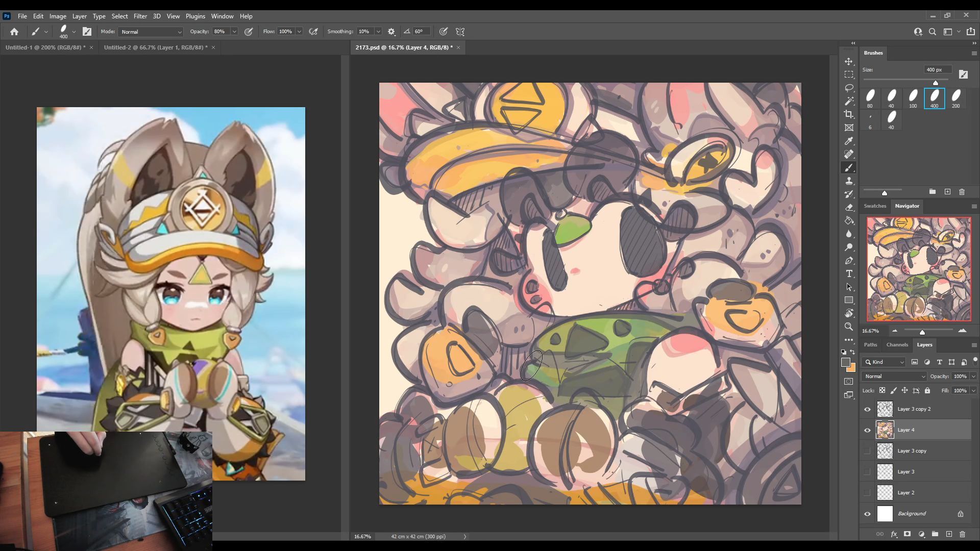Image resolution: width=980 pixels, height=551 pixels.
Task: Expand the layer Opacity dropdown
Action: click(x=973, y=376)
